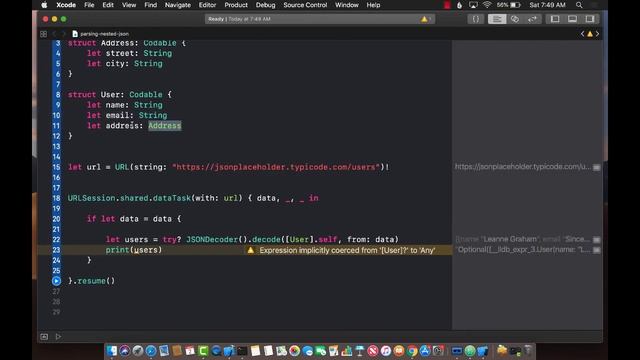Execute the playground with bottom play button

58,337
